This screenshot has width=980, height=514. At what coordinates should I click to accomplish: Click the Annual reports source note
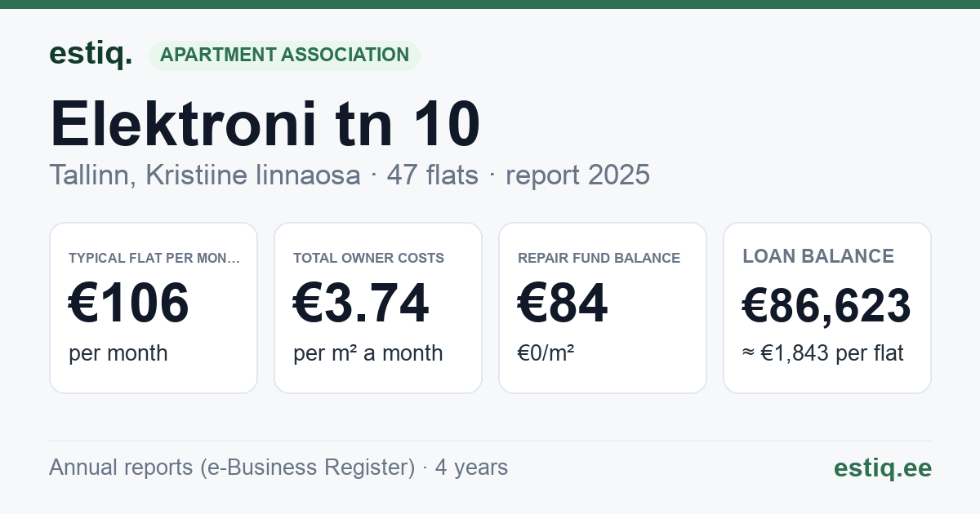point(278,467)
